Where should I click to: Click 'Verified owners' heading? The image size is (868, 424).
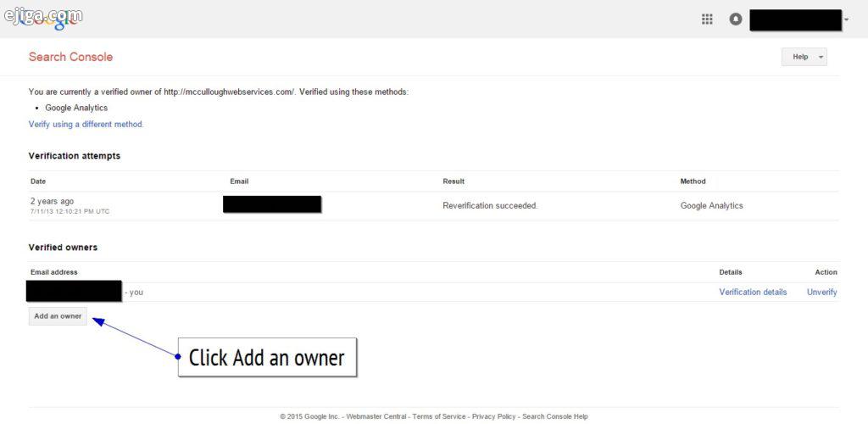[x=63, y=248]
